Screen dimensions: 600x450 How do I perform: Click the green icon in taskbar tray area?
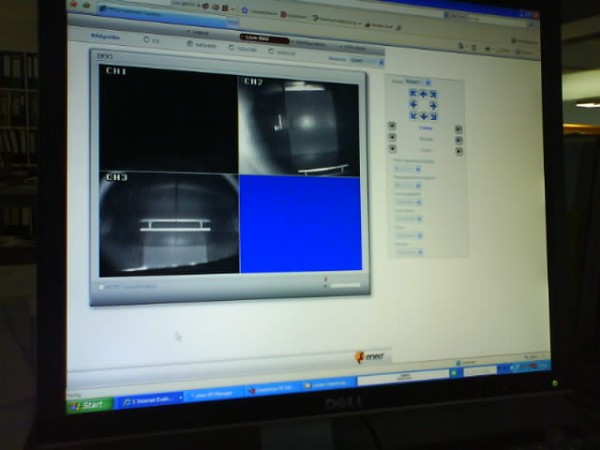point(453,372)
